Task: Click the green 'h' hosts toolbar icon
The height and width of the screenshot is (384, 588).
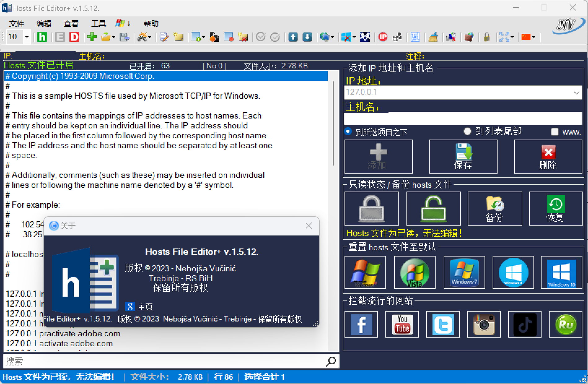Action: pos(42,37)
